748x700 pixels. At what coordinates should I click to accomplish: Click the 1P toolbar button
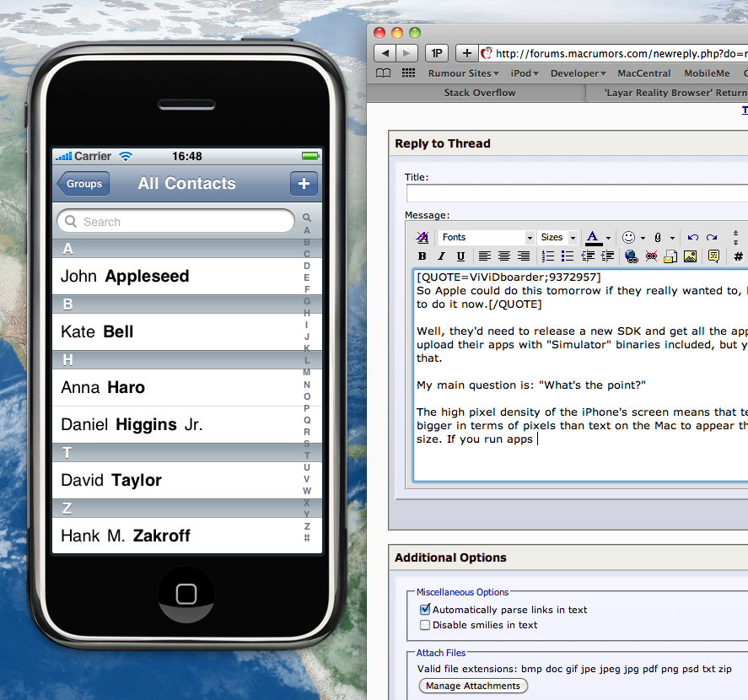[x=437, y=53]
